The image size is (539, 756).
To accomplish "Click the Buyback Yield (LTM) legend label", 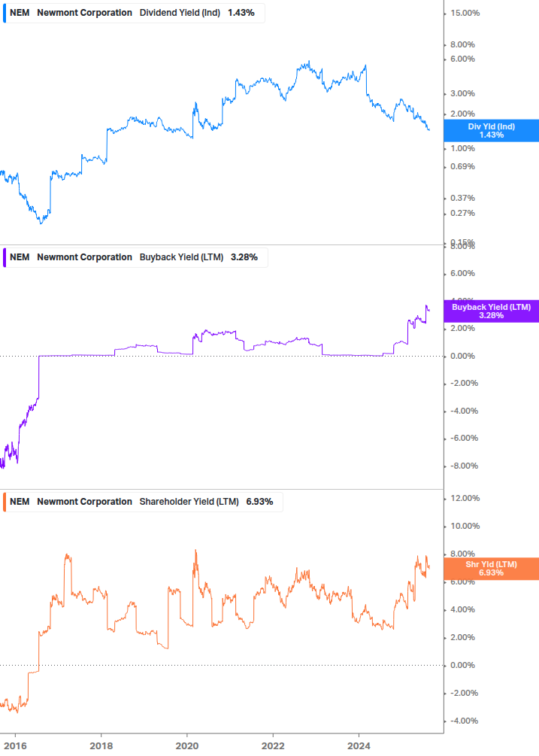I will pyautogui.click(x=181, y=257).
